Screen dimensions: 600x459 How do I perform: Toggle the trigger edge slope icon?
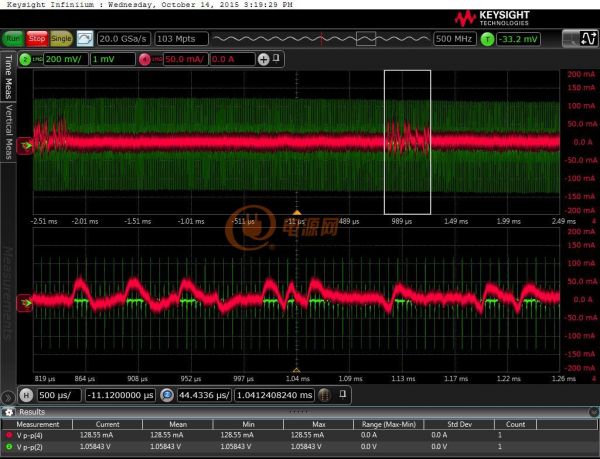pyautogui.click(x=589, y=39)
